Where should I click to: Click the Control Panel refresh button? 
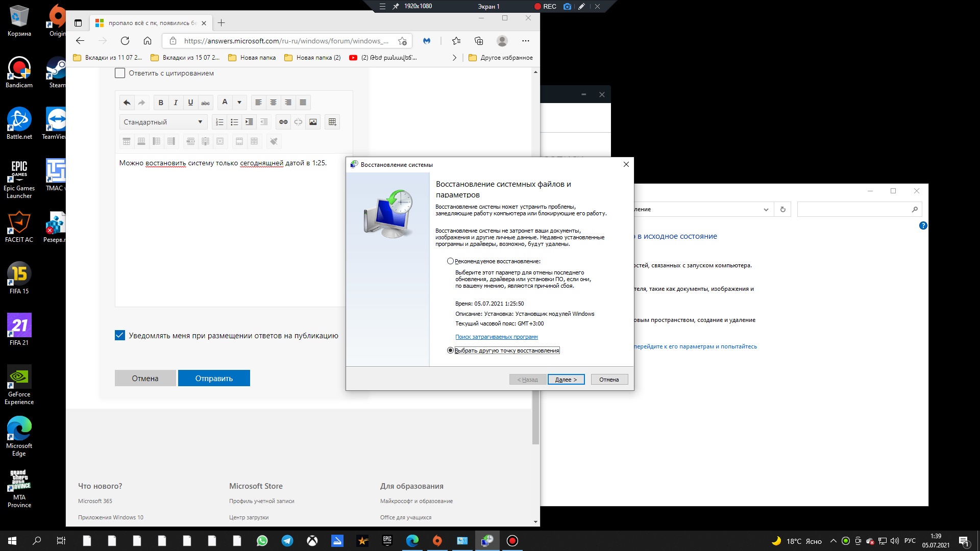[x=782, y=209]
